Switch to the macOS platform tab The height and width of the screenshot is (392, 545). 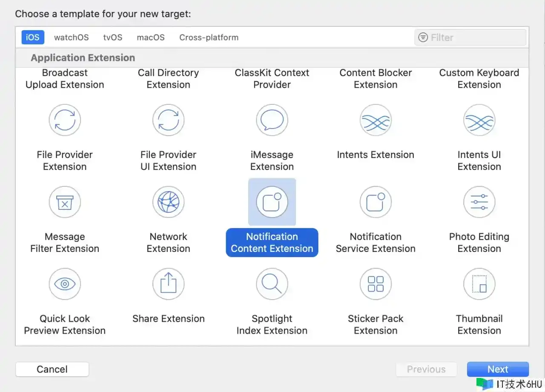[151, 37]
